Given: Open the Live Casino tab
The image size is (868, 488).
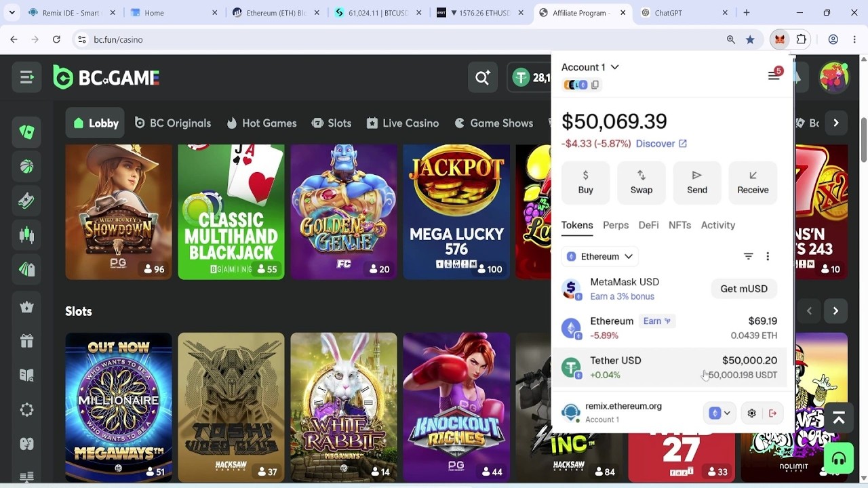Looking at the screenshot, I should coord(403,123).
